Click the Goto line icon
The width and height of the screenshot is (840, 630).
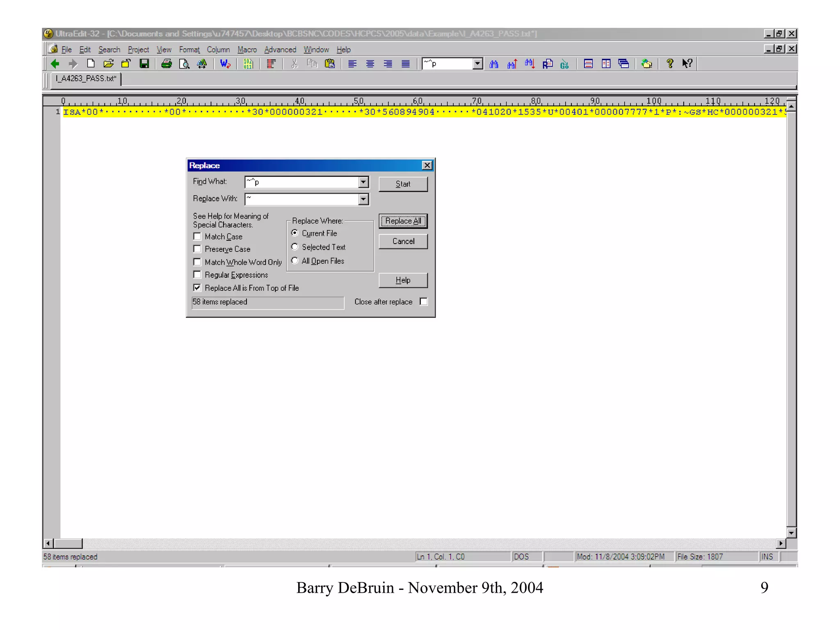click(x=564, y=64)
